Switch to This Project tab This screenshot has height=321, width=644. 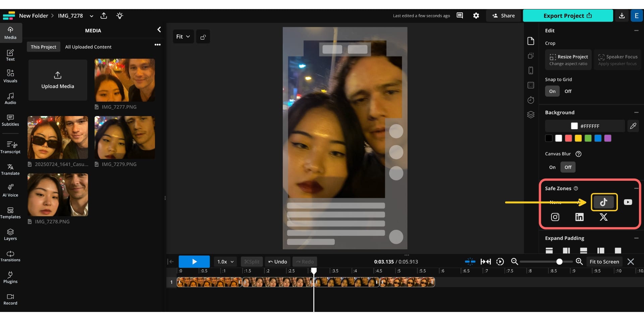[x=43, y=47]
